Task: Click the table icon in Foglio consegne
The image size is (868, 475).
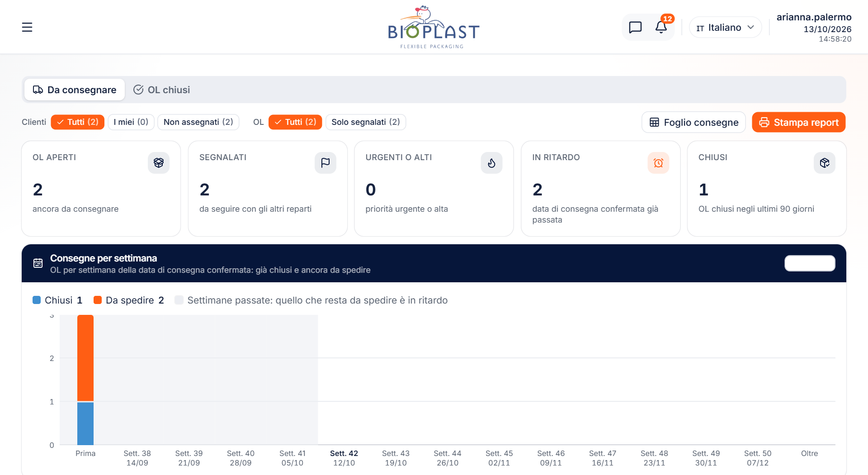Action: 654,122
